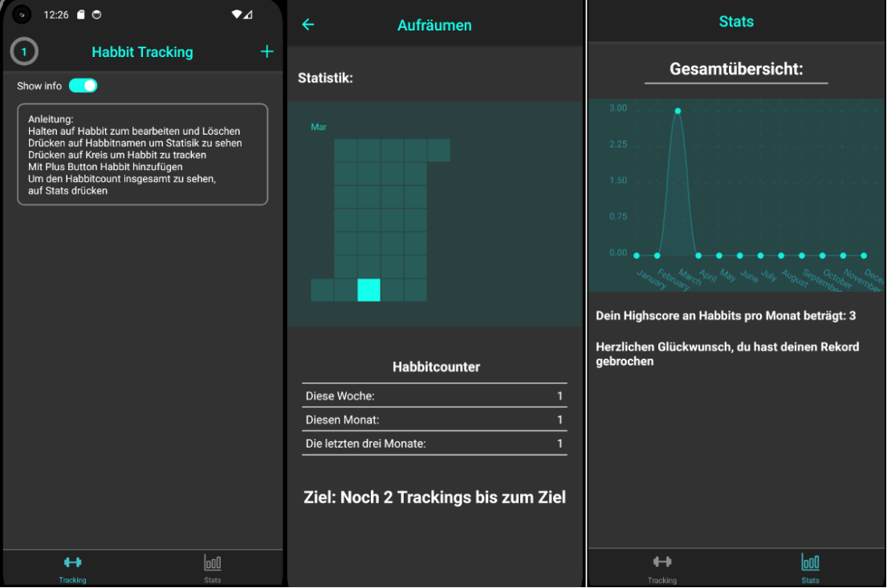
Task: Open the Tracking tab in left screen
Action: [72, 569]
